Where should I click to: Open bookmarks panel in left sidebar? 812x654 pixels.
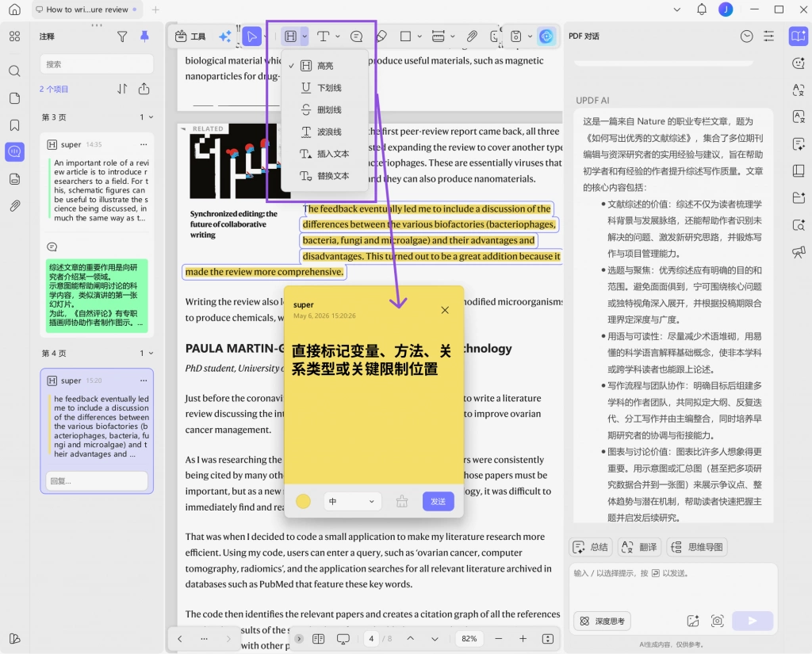click(14, 125)
